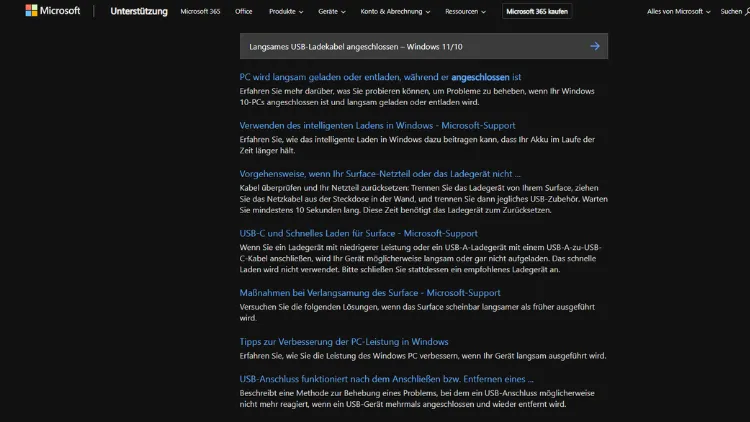Screen dimensions: 750x422
Task: Open the Alles von Microsoft menu
Action: coord(678,12)
